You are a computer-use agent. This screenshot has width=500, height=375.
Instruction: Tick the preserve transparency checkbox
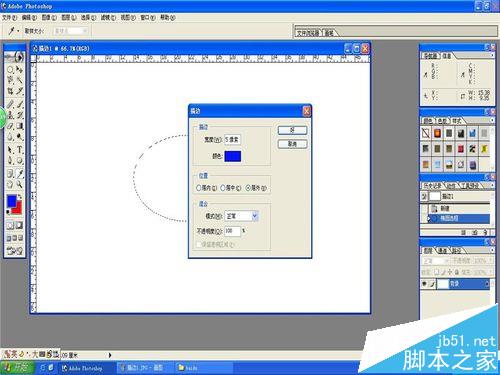pyautogui.click(x=199, y=244)
